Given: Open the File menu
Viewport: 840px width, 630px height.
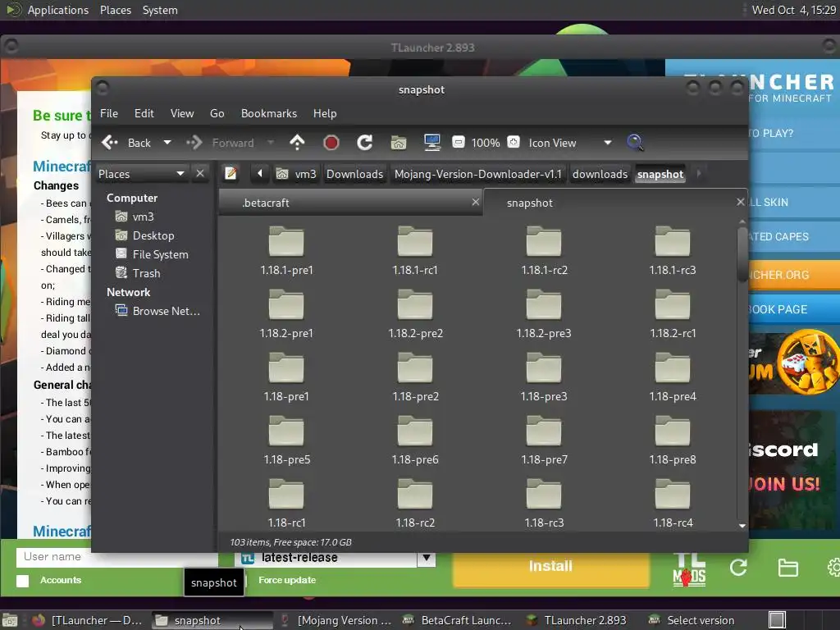Looking at the screenshot, I should tap(109, 113).
